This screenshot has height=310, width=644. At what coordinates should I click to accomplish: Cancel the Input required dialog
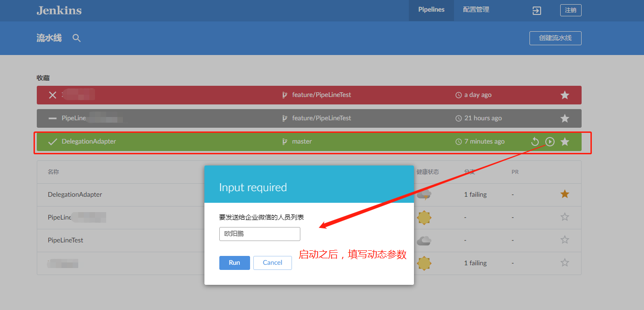[272, 262]
